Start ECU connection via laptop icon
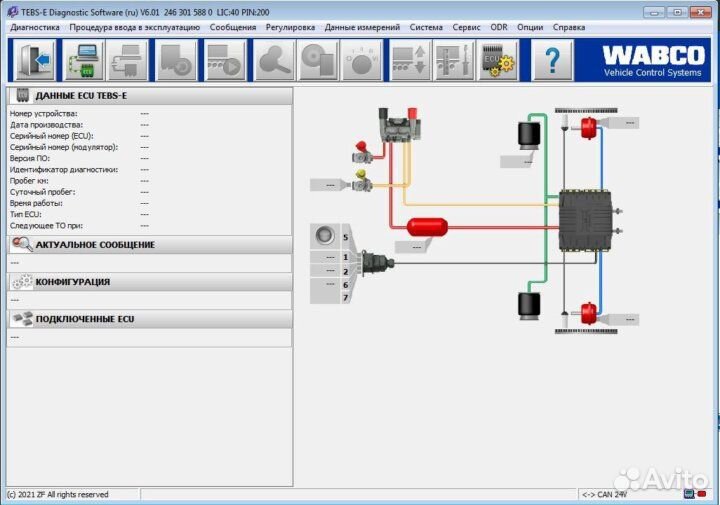Viewport: 720px width, 505px height. point(84,61)
